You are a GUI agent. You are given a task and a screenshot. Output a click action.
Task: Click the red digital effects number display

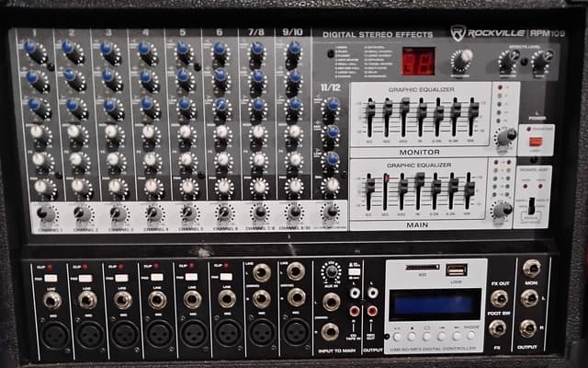click(x=418, y=62)
